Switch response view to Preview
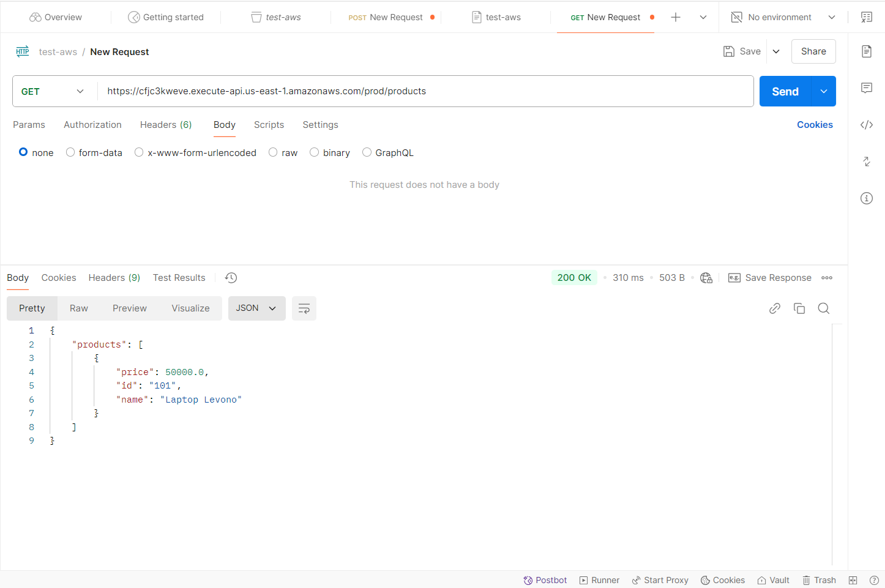This screenshot has width=885, height=588. (130, 308)
